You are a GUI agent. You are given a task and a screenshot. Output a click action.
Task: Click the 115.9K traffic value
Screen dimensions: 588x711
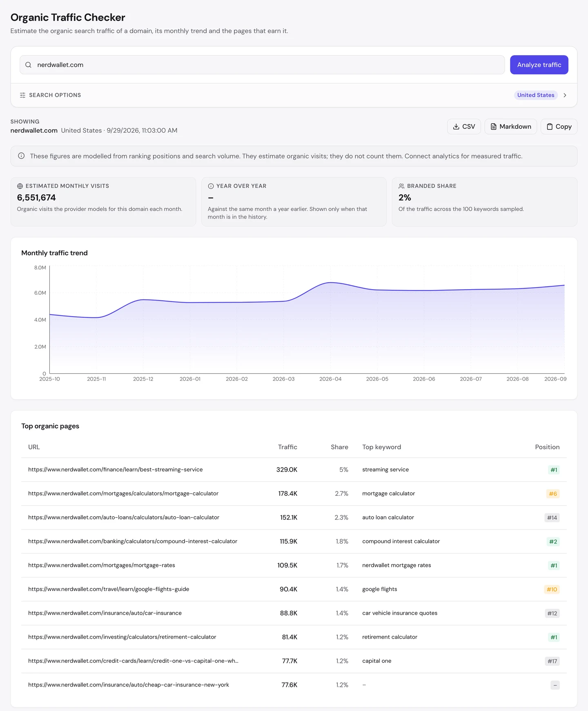click(x=288, y=542)
